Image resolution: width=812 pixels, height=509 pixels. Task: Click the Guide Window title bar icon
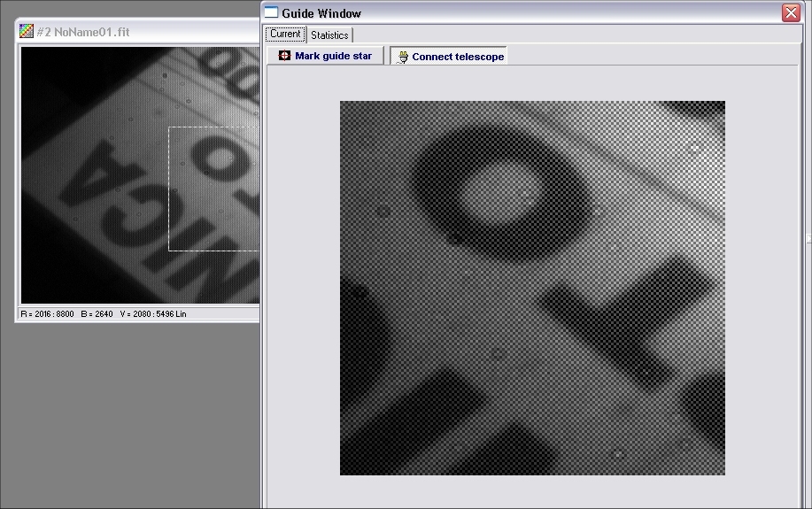click(x=271, y=12)
